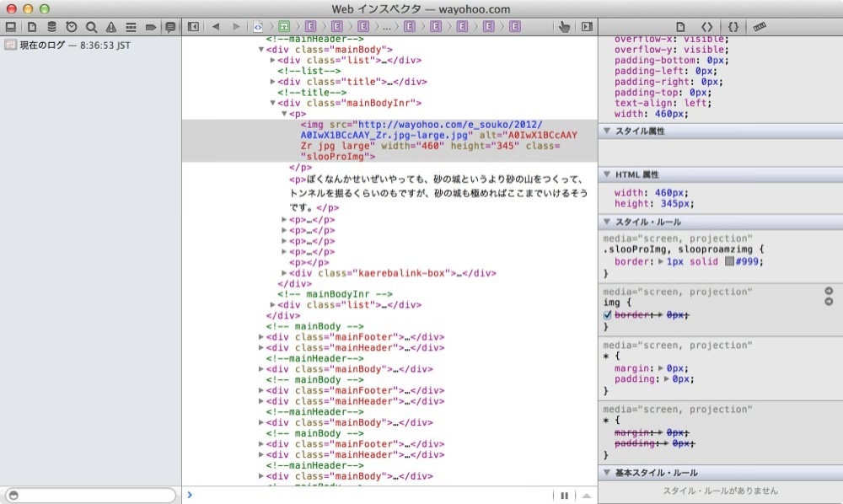843x504 pixels.
Task: Click the Japanese paragraph text starting ぼくなんか
Action: click(438, 193)
